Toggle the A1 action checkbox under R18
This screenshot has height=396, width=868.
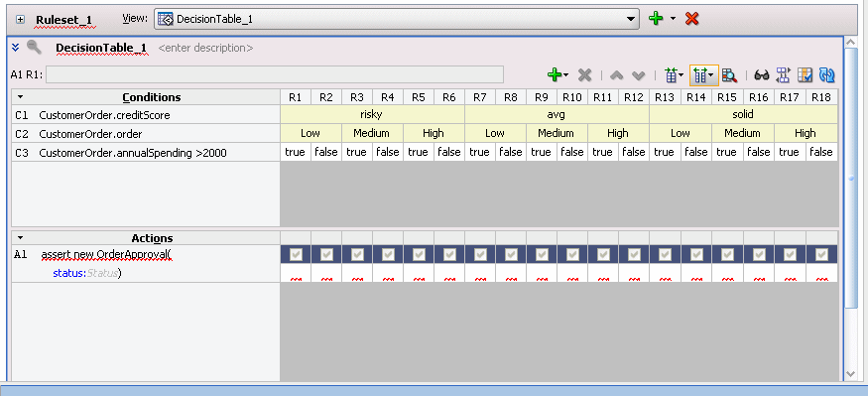(821, 254)
